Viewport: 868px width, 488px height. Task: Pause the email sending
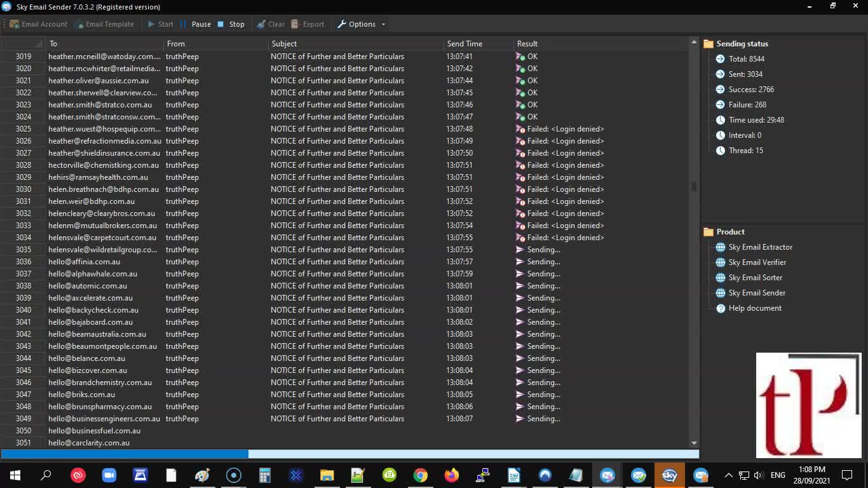(196, 24)
